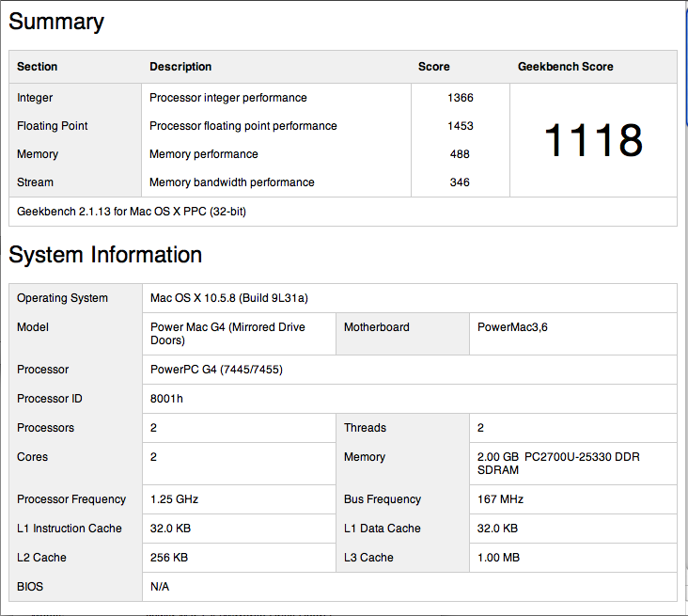Click the 'Memory performance' description
688x616 pixels.
click(204, 154)
